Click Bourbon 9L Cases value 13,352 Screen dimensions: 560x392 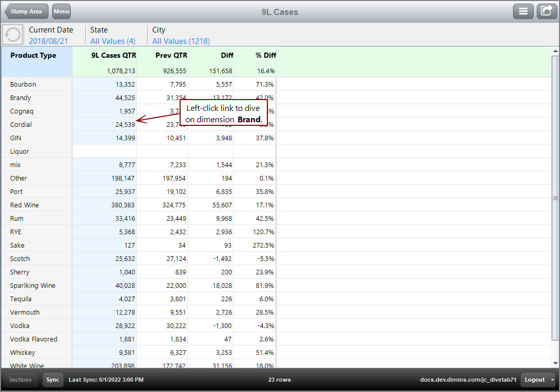[x=125, y=84]
